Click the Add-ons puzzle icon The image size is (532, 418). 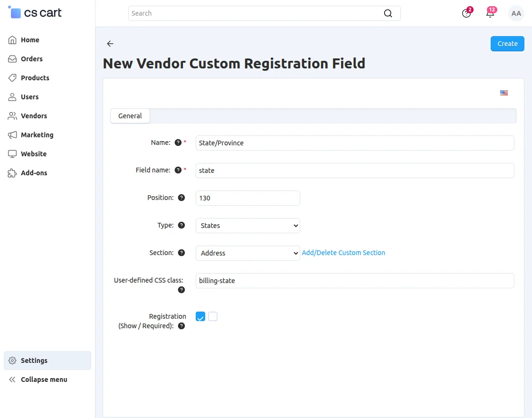[12, 173]
